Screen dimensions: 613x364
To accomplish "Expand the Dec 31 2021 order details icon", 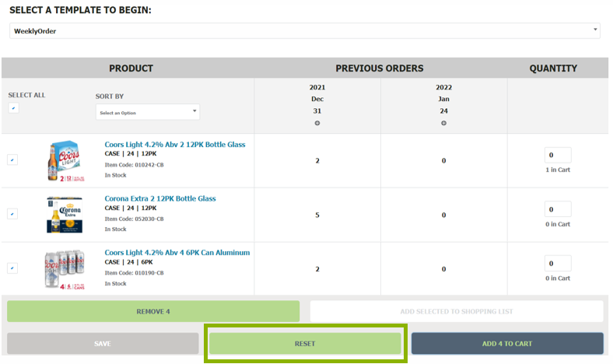I will 317,123.
